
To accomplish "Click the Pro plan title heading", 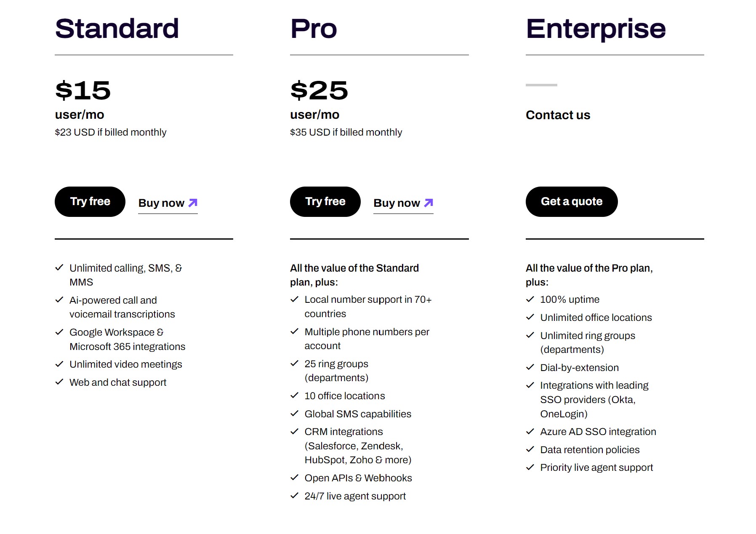I will click(x=314, y=29).
